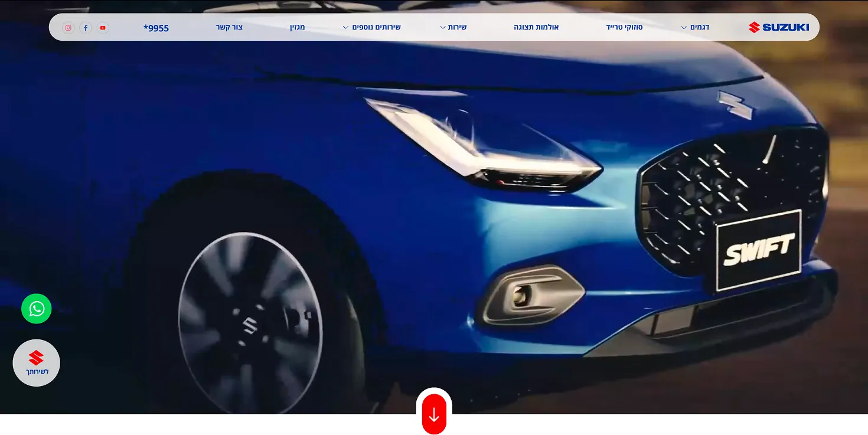Viewport: 868px width, 435px height.
Task: Open the צור קשר contact page
Action: (230, 27)
